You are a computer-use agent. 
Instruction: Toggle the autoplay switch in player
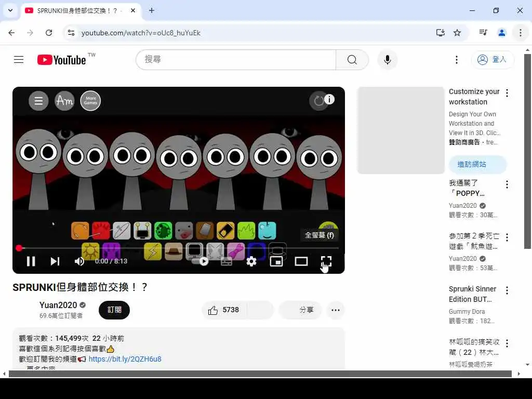click(200, 261)
